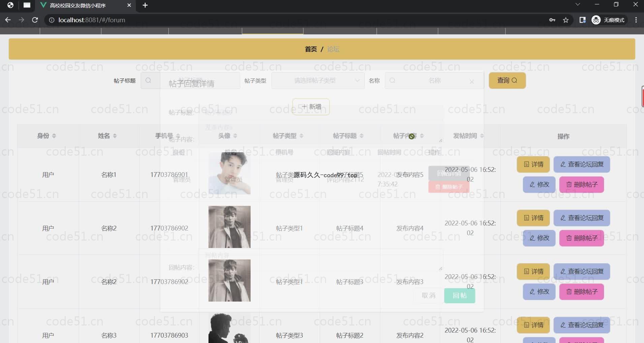Click phone number 17703786903

pyautogui.click(x=169, y=335)
